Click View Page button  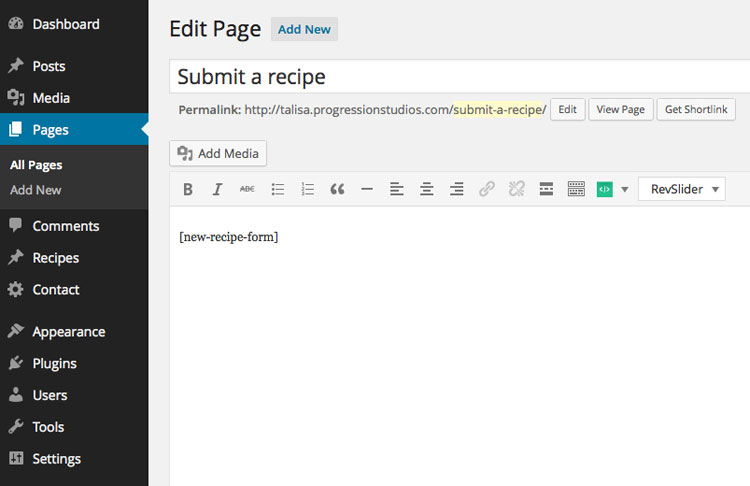point(620,110)
